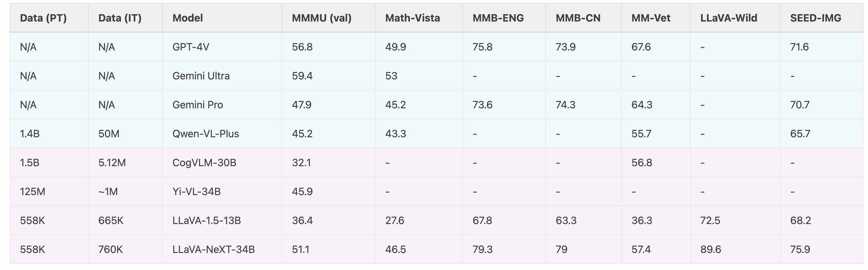
Task: Click the MMMU (val) column header
Action: [321, 18]
